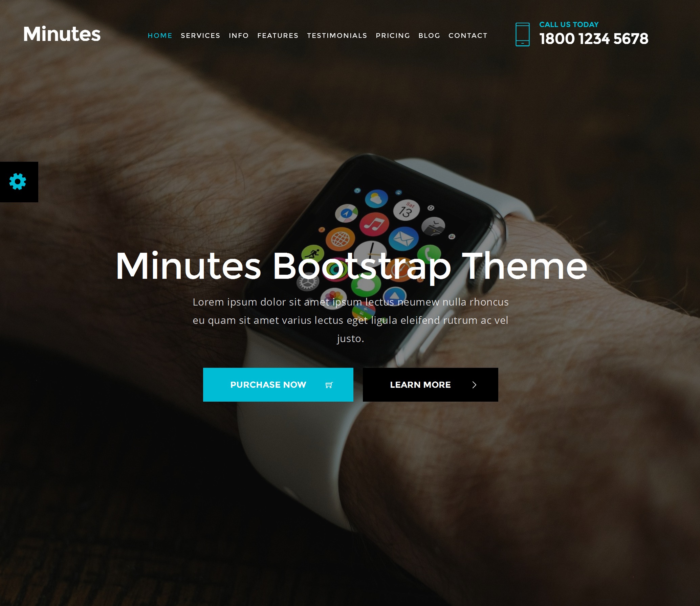Click the HOME navigation tab
This screenshot has width=700, height=606.
click(x=159, y=35)
